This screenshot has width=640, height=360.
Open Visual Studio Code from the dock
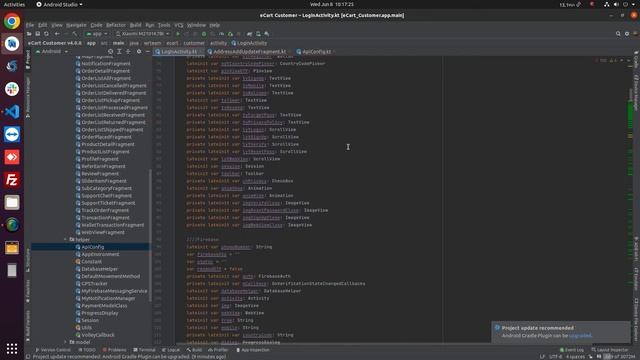[x=12, y=111]
